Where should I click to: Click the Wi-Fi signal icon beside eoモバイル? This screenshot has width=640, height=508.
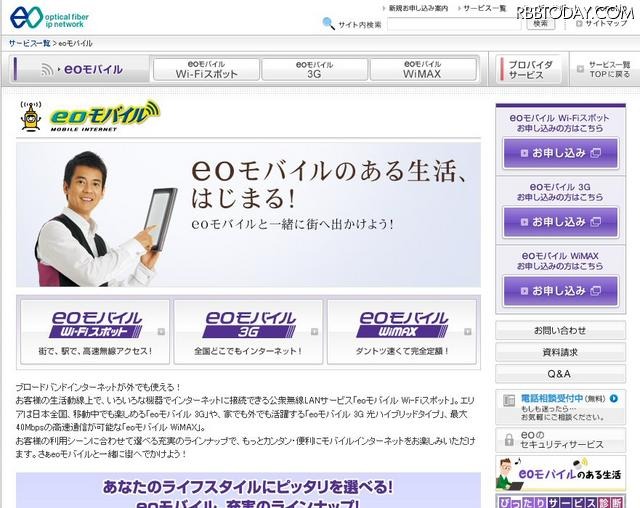pyautogui.click(x=47, y=70)
